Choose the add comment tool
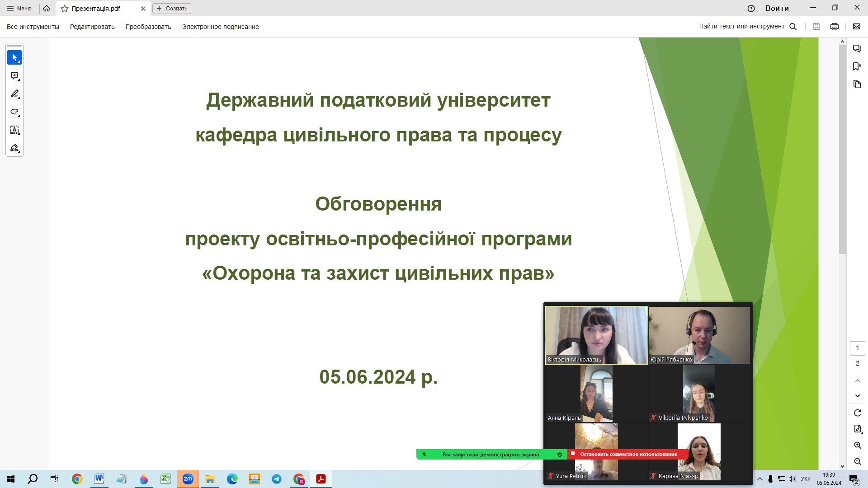868x488 pixels. point(14,76)
